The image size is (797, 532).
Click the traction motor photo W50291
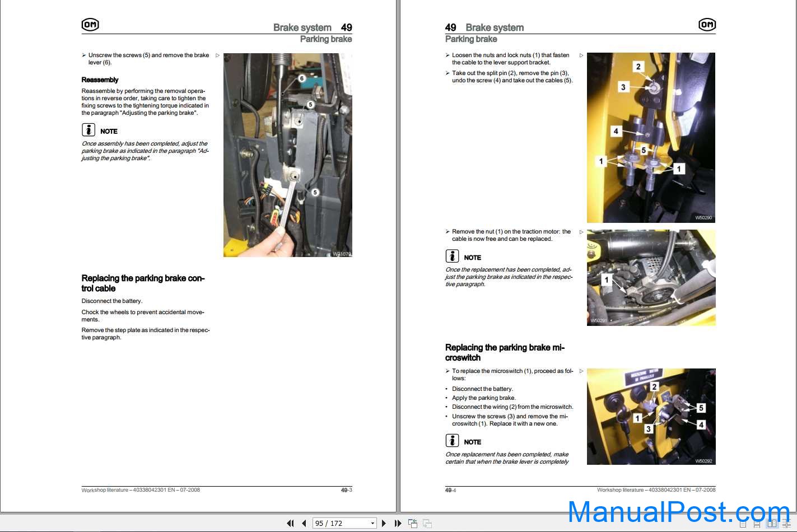651,278
